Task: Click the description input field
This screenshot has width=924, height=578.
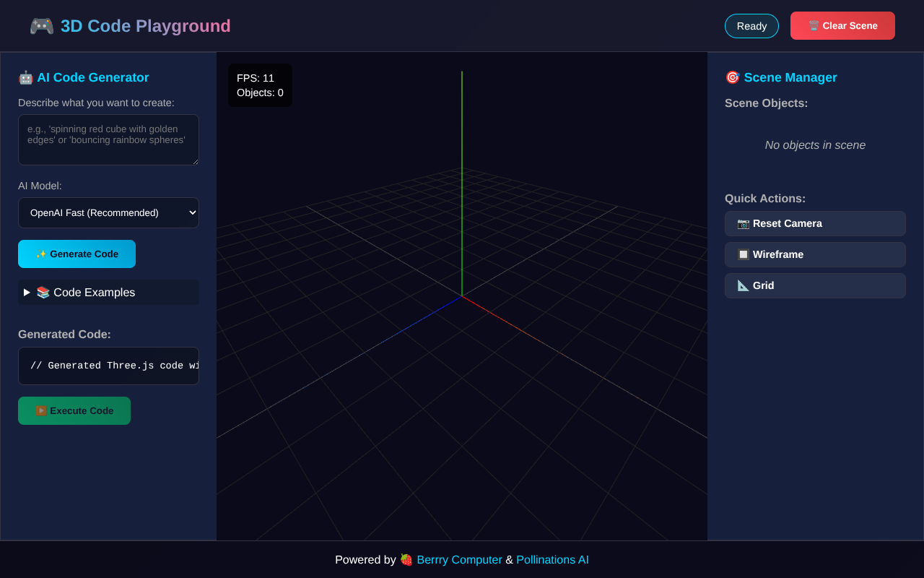Action: 108,139
